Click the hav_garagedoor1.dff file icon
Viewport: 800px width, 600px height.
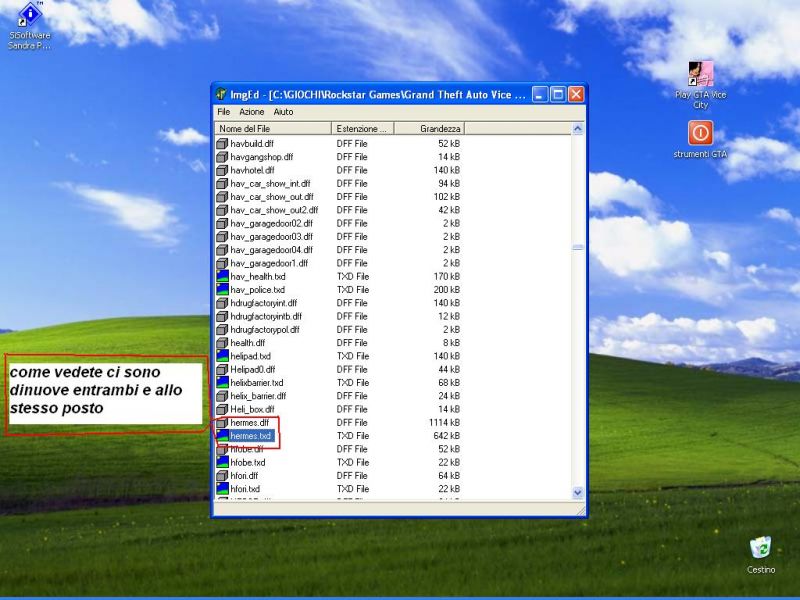(222, 263)
